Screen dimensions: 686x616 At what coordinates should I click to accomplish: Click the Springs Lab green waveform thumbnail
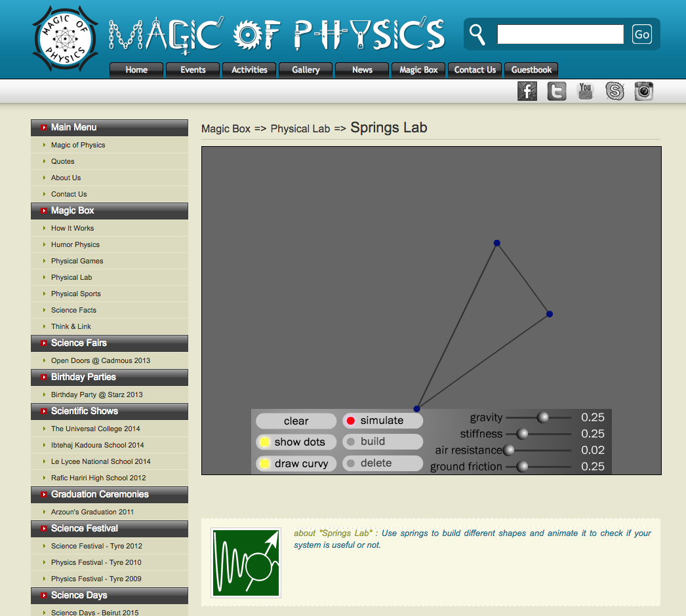pos(245,562)
